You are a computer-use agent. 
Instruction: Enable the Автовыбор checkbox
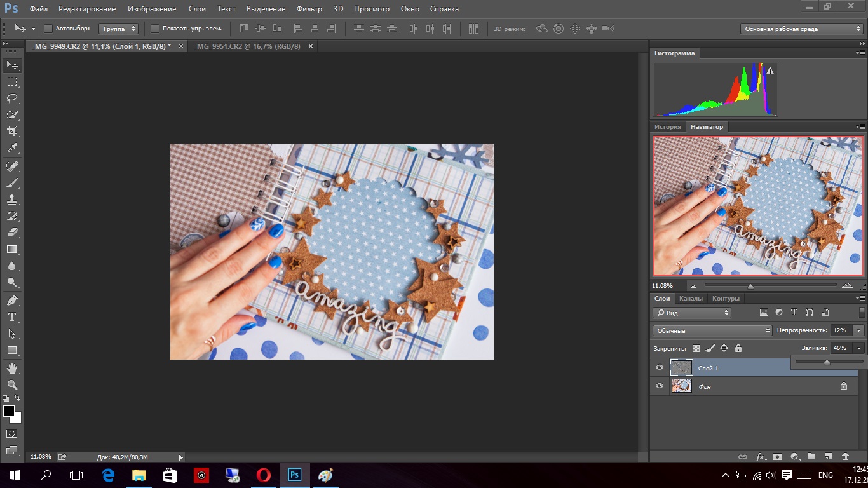pyautogui.click(x=48, y=29)
